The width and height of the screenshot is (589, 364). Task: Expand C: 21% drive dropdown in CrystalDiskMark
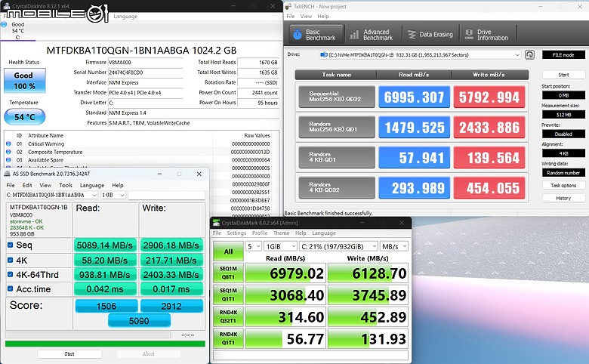point(338,246)
